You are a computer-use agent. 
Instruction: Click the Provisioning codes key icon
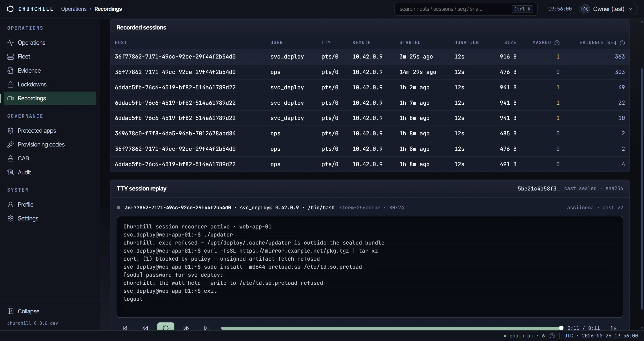pos(11,144)
